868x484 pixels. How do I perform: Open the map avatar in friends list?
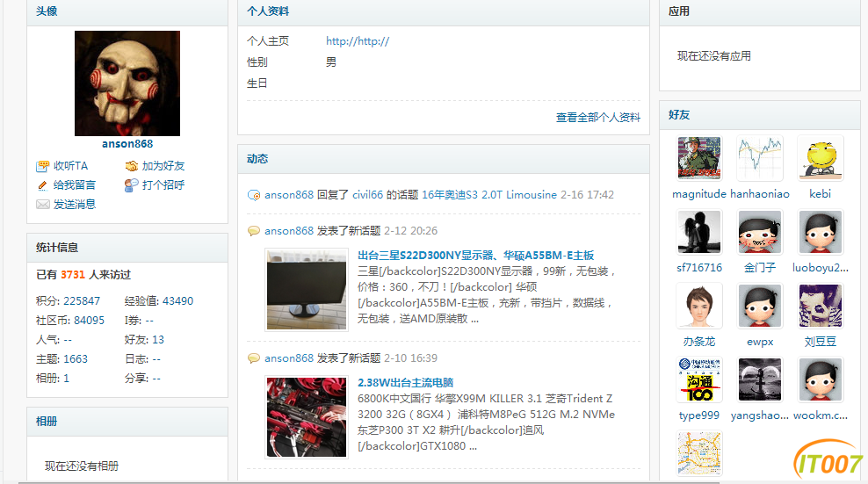[699, 453]
